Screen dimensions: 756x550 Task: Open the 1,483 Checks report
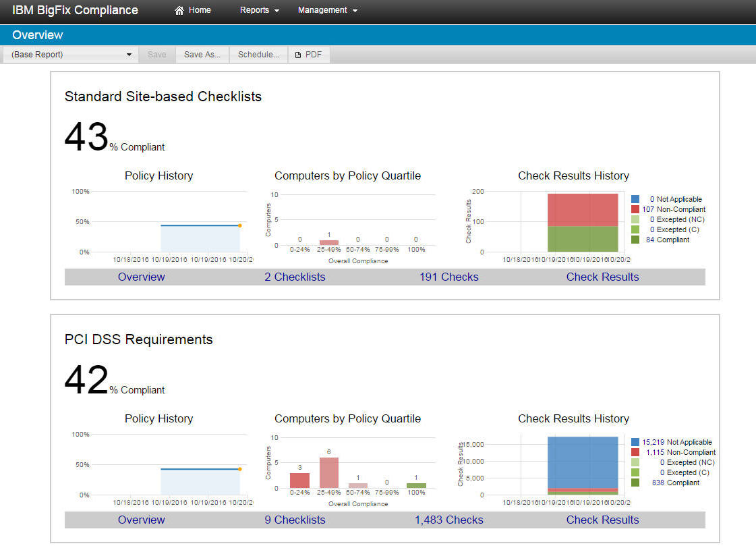[448, 520]
